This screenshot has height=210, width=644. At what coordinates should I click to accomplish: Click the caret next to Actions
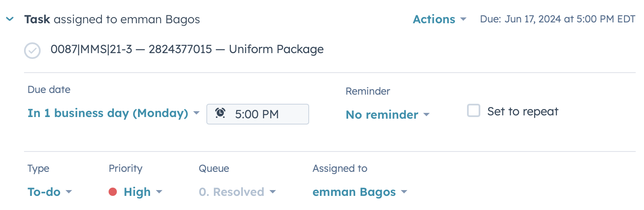463,20
